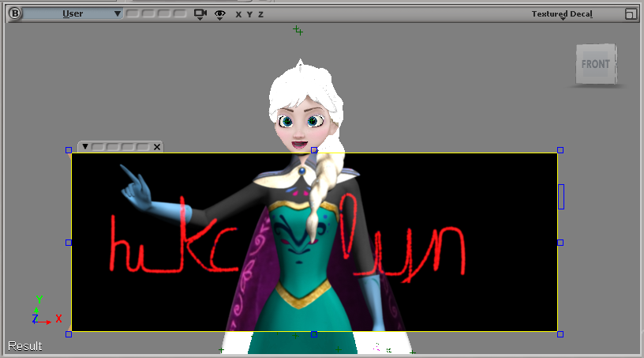Click the last empty slot in floating toolbar

pyautogui.click(x=143, y=147)
